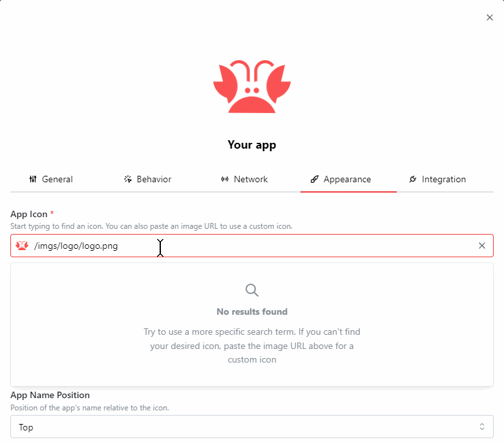This screenshot has height=444, width=504.
Task: Click the magnifier icon above No results found
Action: pos(252,290)
